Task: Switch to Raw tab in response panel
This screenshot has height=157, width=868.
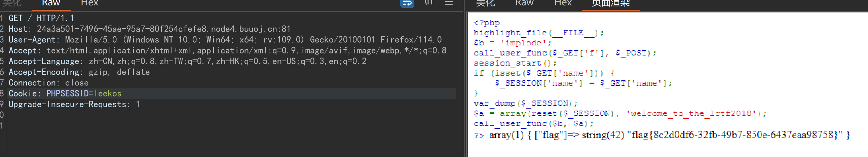Action: pos(524,3)
